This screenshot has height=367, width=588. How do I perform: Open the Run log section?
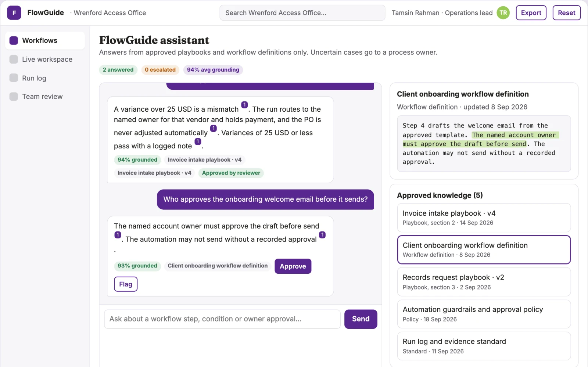(x=45, y=78)
